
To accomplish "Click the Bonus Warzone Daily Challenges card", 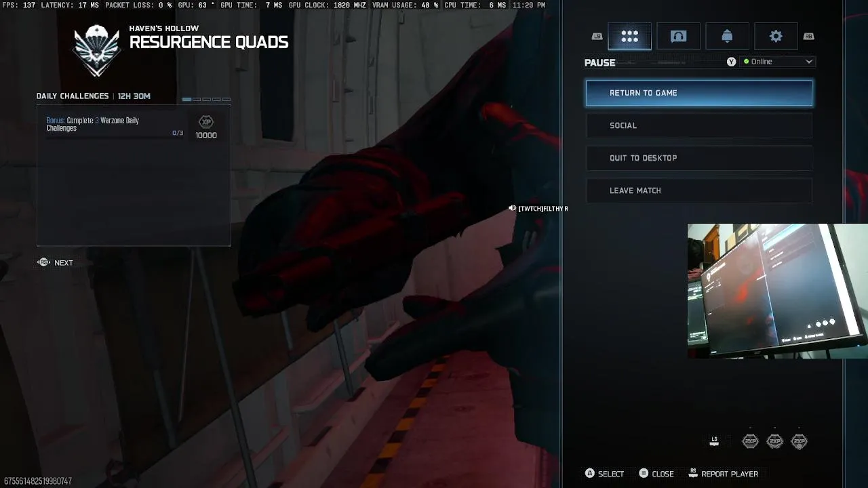I will click(x=134, y=175).
